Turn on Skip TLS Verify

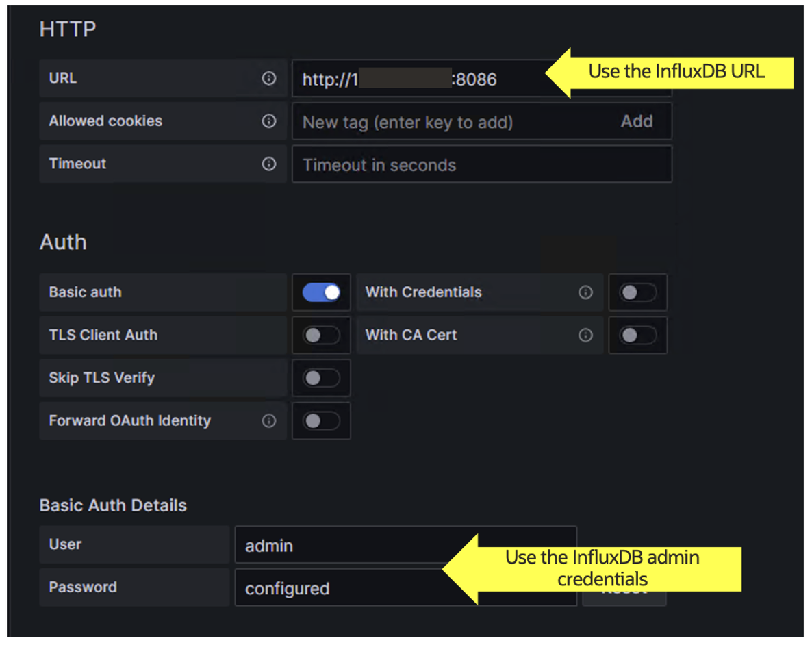(321, 377)
